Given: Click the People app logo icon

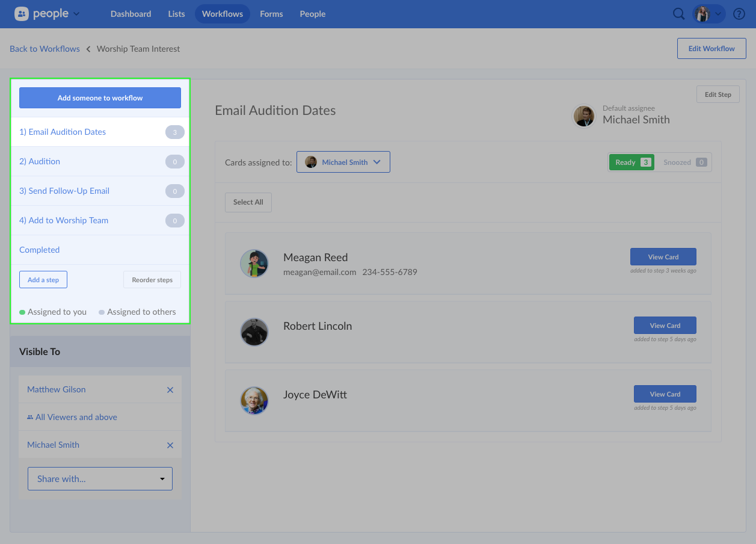Looking at the screenshot, I should pos(22,14).
